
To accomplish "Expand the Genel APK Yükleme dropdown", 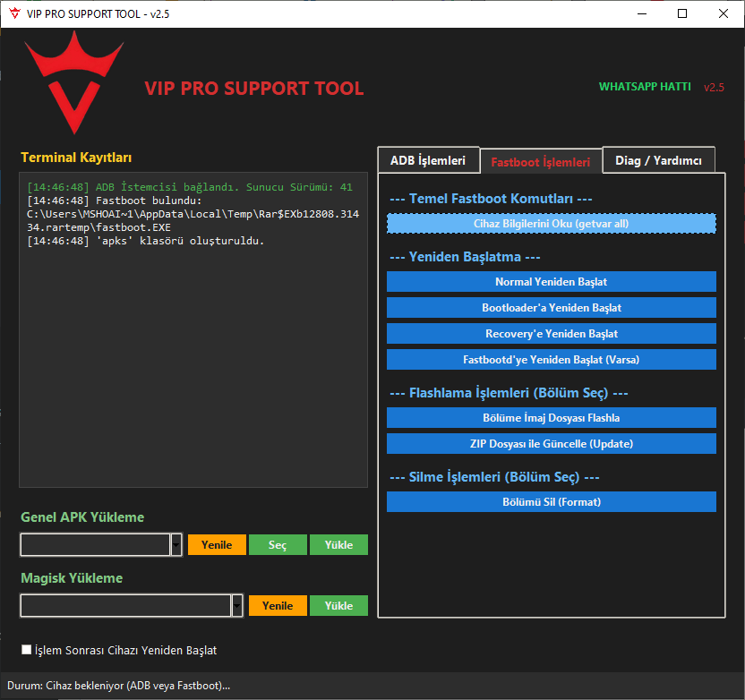I will click(176, 544).
